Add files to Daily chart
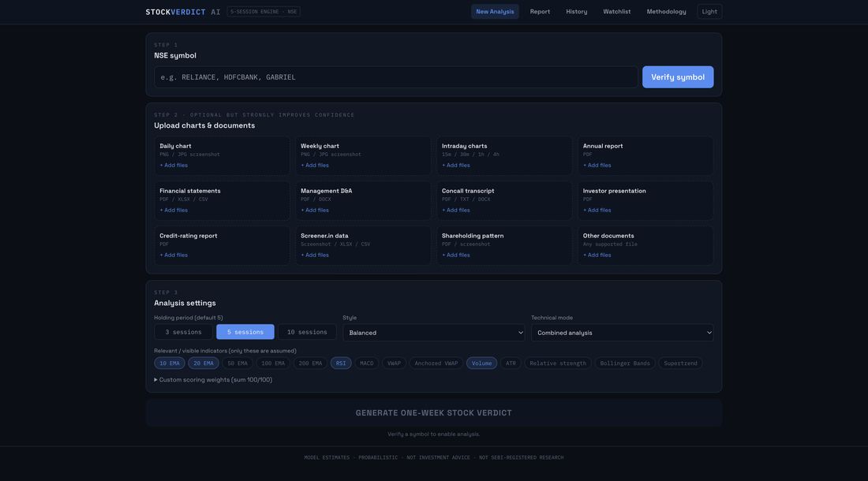Screen dimensions: 868x481 [174, 166]
